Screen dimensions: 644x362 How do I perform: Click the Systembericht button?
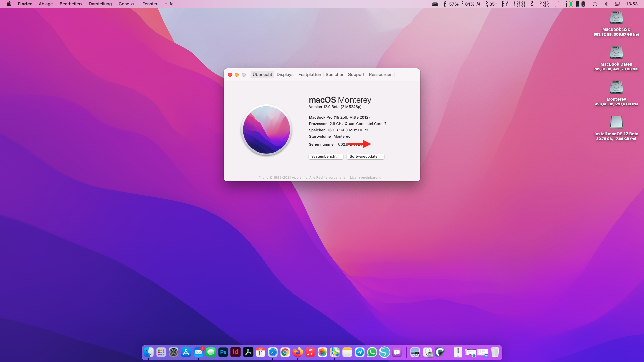(x=326, y=157)
